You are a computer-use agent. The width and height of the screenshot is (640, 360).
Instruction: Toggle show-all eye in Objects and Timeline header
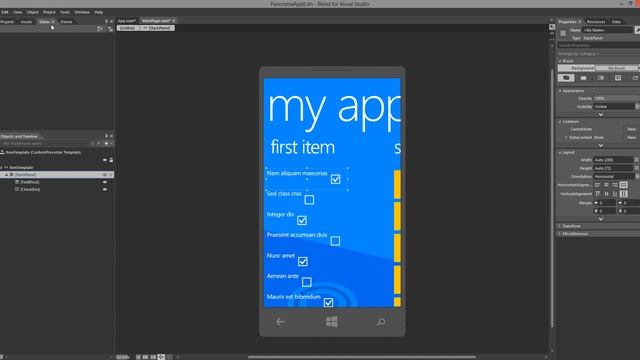coord(105,160)
